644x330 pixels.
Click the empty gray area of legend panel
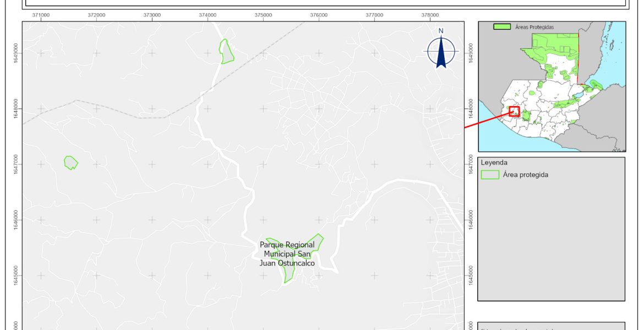[x=550, y=242]
